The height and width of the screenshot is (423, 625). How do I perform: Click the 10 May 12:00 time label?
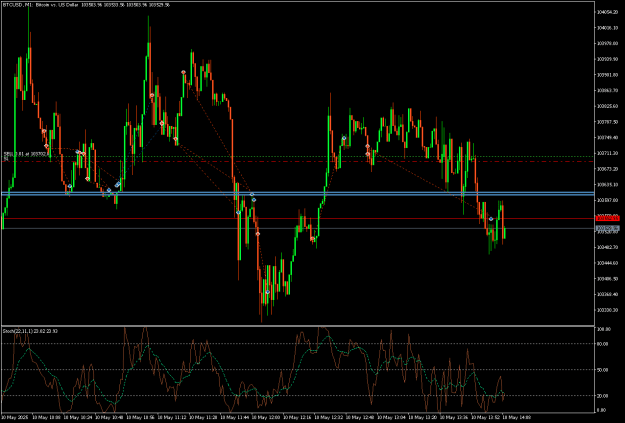pos(265,417)
